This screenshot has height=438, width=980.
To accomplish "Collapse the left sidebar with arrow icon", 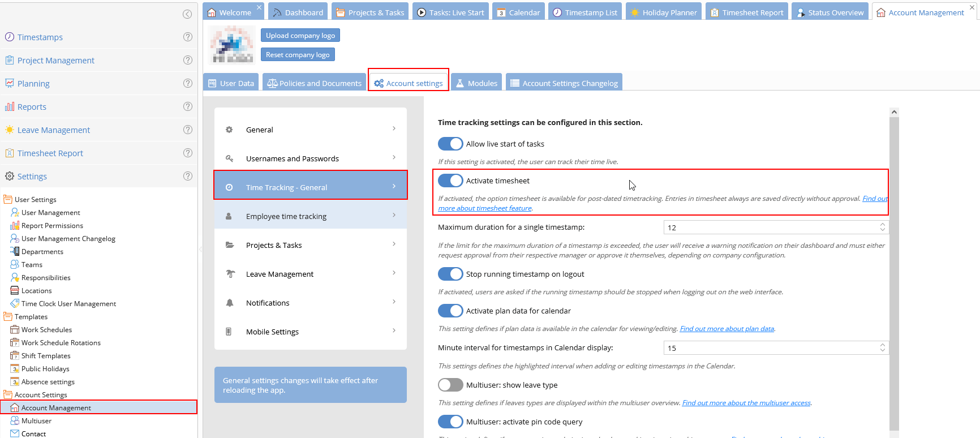I will [187, 14].
